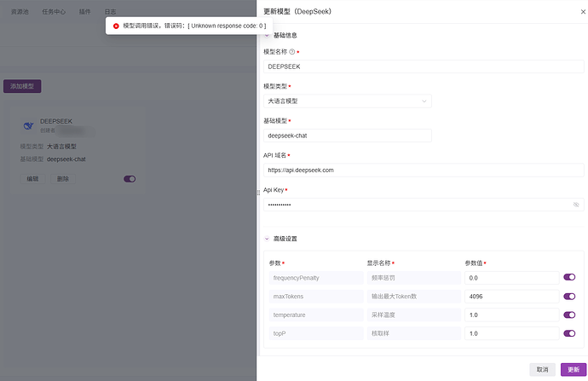This screenshot has width=588, height=381.
Task: Click the Unknown response code error message
Action: point(194,26)
